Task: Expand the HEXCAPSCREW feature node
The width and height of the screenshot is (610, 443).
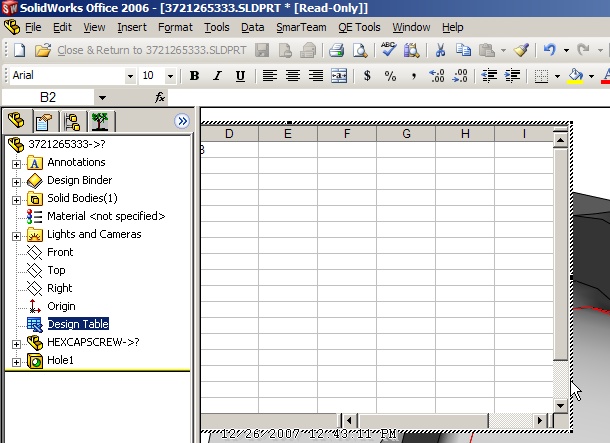Action: 16,344
